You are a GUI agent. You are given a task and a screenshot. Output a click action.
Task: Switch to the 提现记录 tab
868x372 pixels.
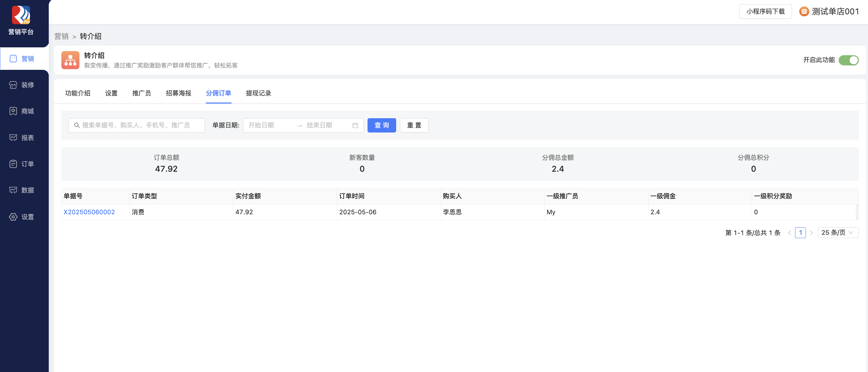pos(258,93)
